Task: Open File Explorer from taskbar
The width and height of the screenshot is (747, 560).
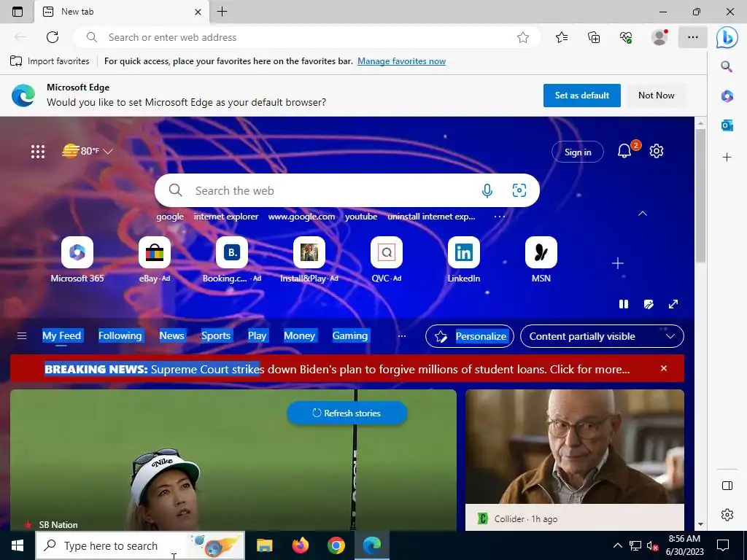Action: (x=264, y=545)
